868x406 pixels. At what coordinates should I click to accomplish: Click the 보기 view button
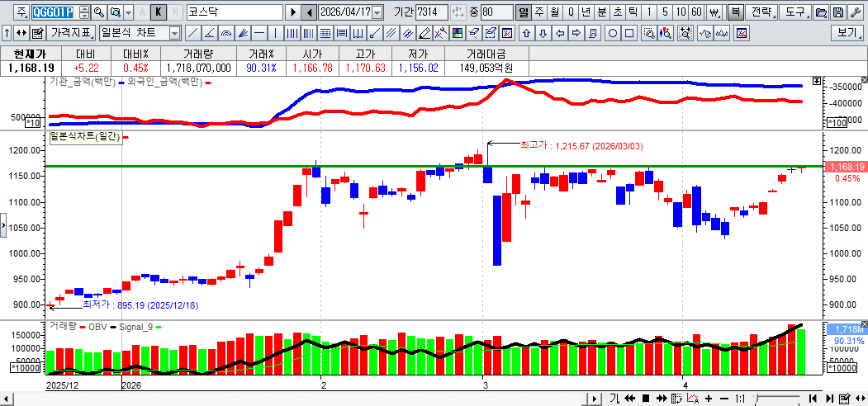tap(847, 33)
